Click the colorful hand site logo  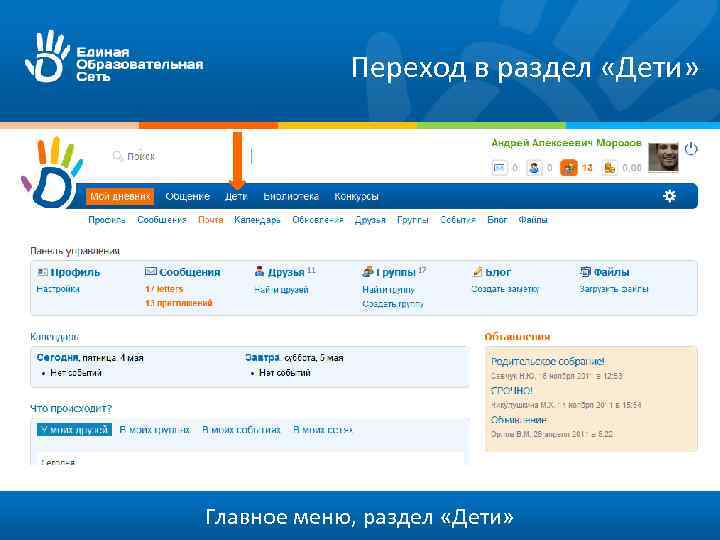click(x=51, y=172)
